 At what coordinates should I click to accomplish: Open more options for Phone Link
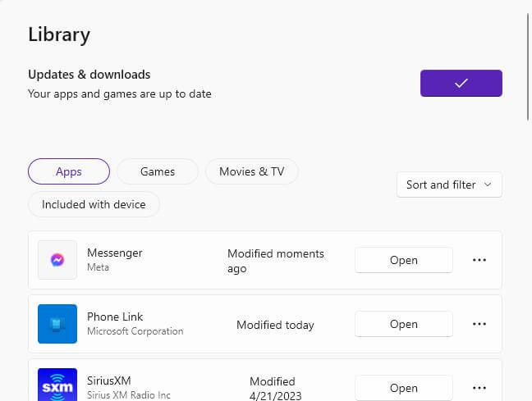(479, 324)
